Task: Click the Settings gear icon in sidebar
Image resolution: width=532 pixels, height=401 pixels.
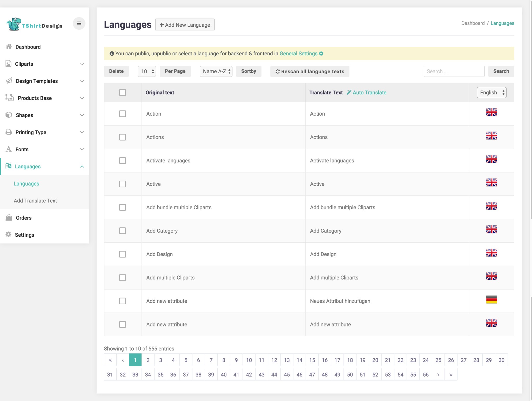Action: 9,234
